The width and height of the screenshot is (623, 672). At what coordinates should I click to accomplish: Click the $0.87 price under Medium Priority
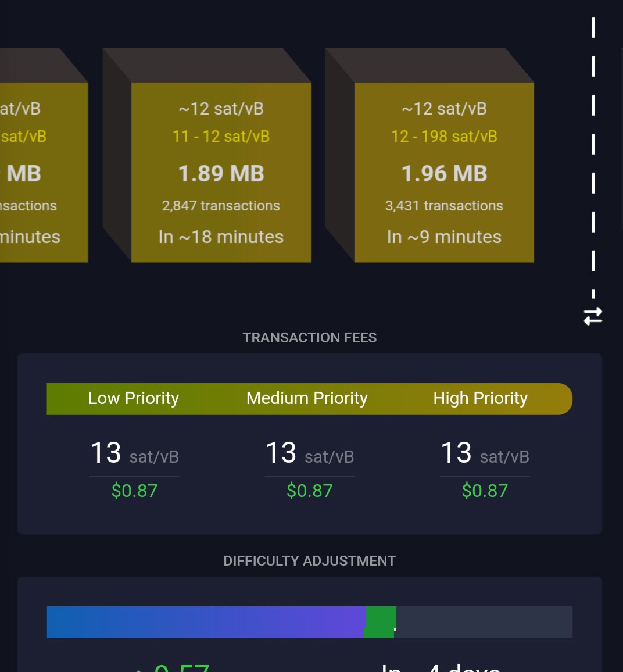[309, 491]
